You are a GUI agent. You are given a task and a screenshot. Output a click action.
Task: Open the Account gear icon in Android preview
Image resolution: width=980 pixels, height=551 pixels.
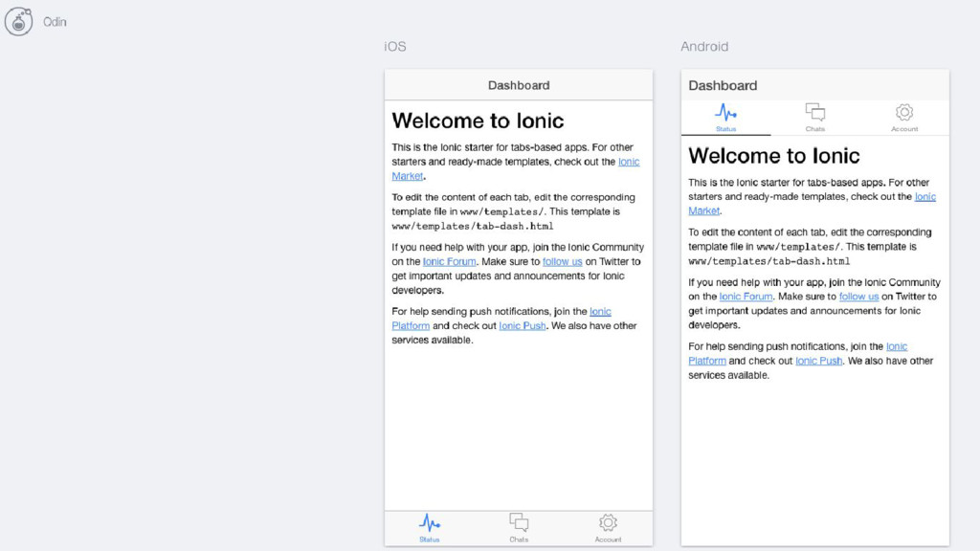point(904,113)
